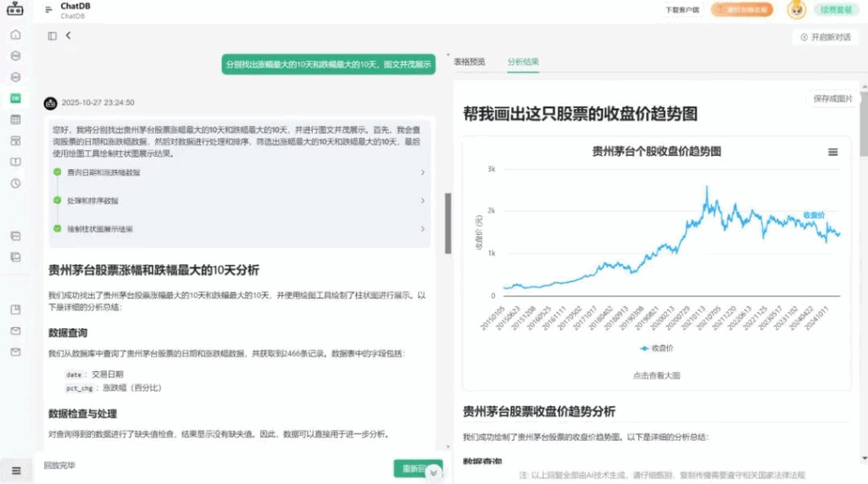Expand the 查询日期和涨跌幅数据 step
Image resolution: width=868 pixels, height=484 pixels.
click(x=240, y=172)
